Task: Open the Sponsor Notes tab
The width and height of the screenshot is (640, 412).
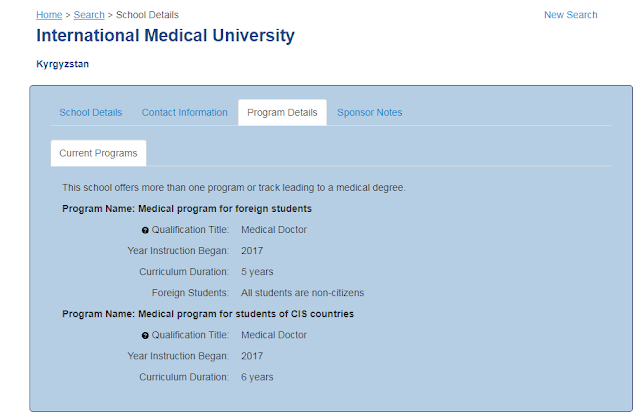Action: (370, 113)
